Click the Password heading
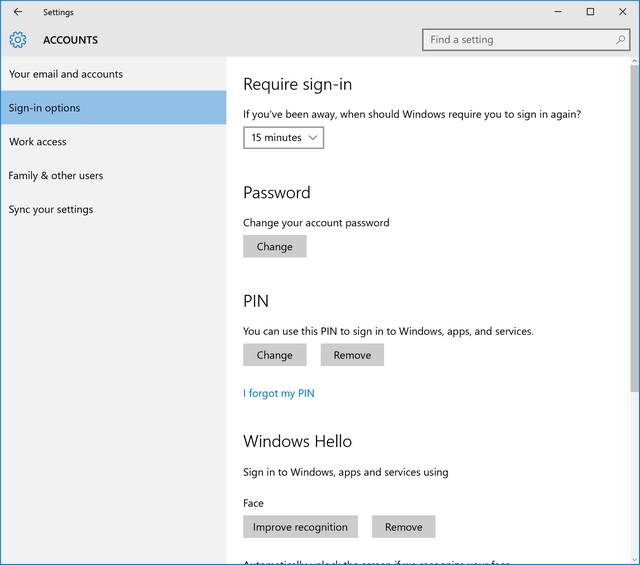This screenshot has height=565, width=640. pyautogui.click(x=277, y=193)
